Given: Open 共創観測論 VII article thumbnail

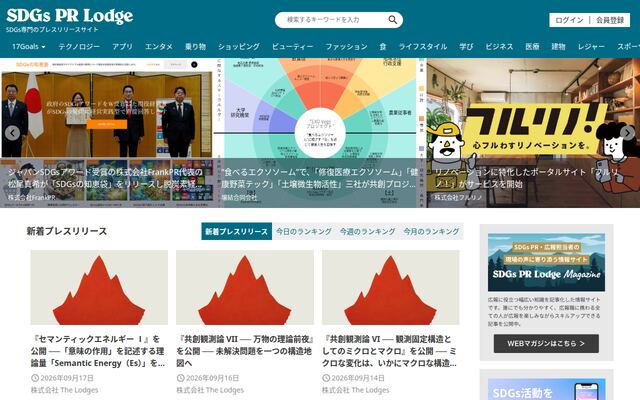Looking at the screenshot, I should coord(245,287).
